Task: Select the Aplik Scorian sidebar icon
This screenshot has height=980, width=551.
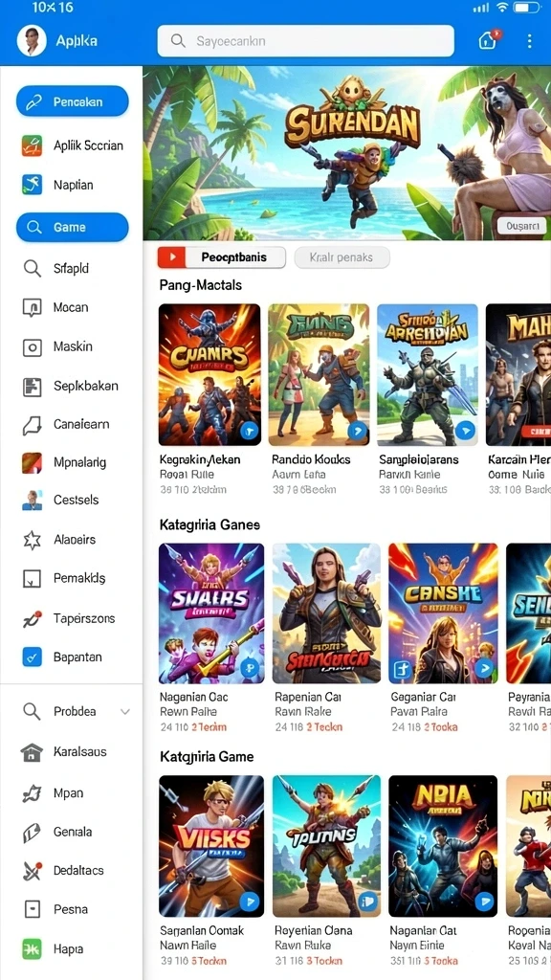Action: point(32,145)
